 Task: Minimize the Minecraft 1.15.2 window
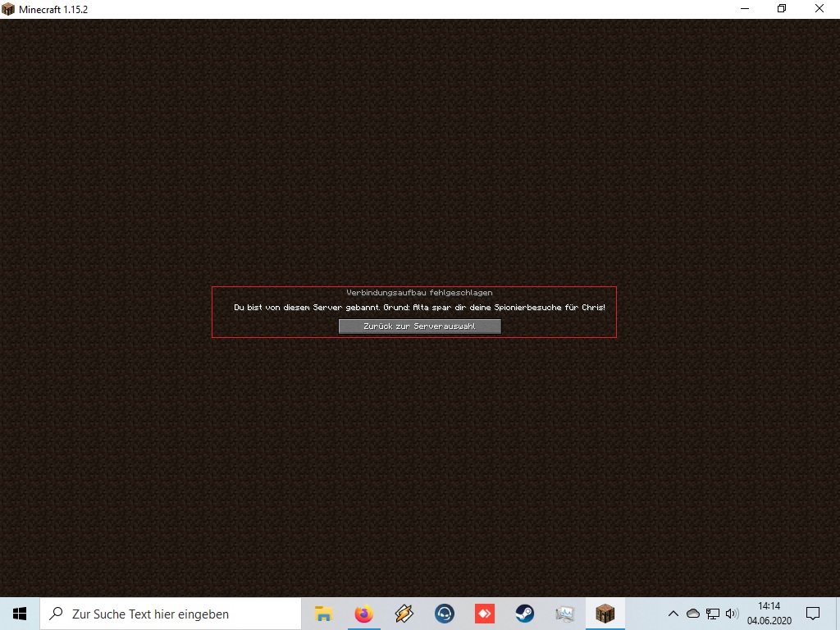tap(745, 9)
